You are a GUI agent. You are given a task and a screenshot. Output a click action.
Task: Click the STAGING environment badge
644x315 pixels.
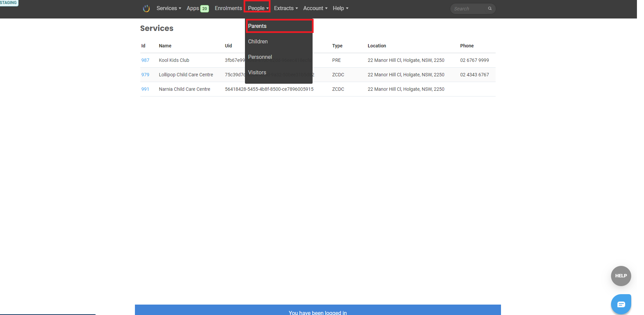(x=9, y=3)
